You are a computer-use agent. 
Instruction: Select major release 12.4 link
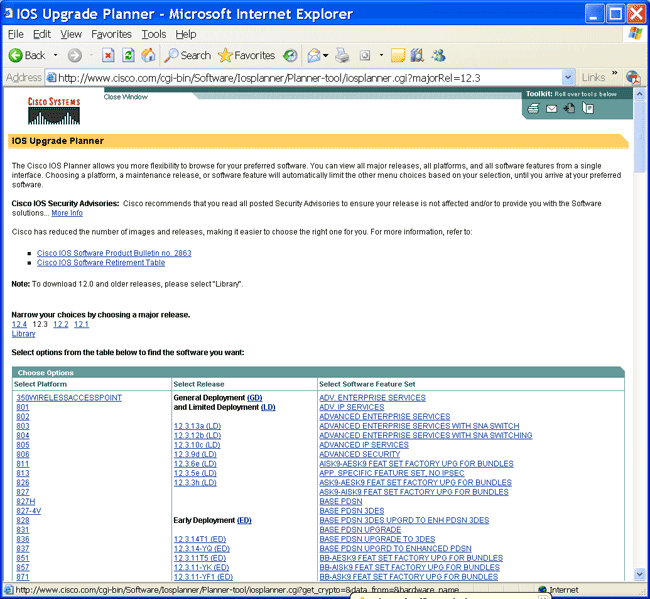(x=19, y=324)
